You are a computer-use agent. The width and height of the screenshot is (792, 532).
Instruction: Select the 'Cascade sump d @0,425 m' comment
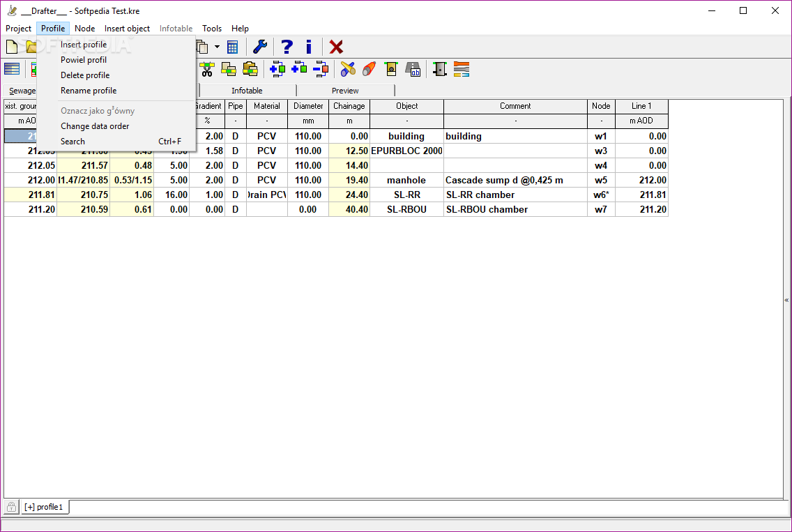pyautogui.click(x=515, y=180)
